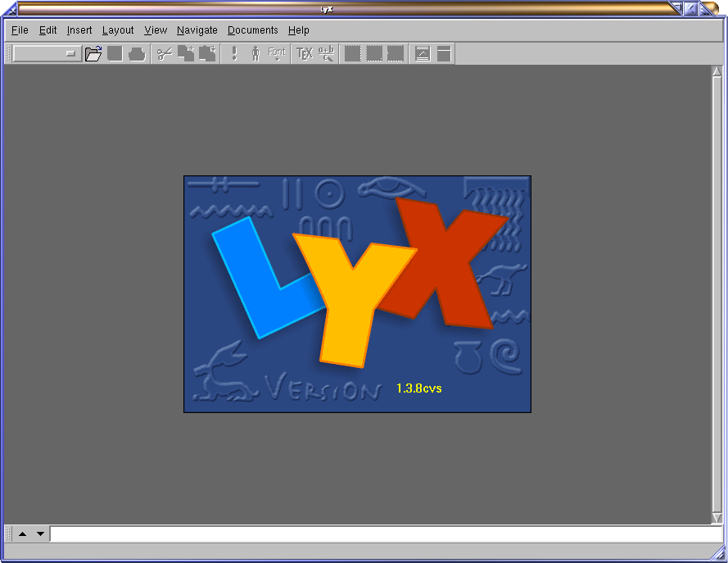Viewport: 728px width, 563px height.
Task: Click the Save document toolbar icon
Action: pyautogui.click(x=115, y=54)
